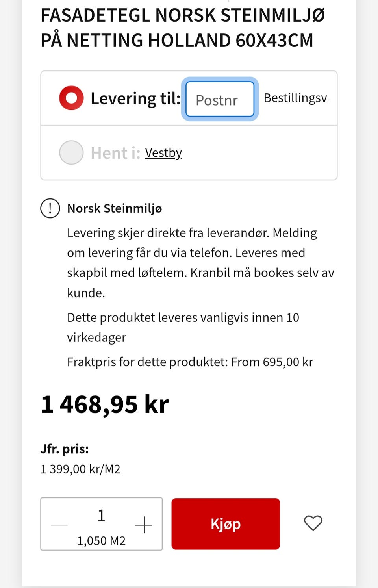Click the 1,050 M2 unit label

(101, 541)
